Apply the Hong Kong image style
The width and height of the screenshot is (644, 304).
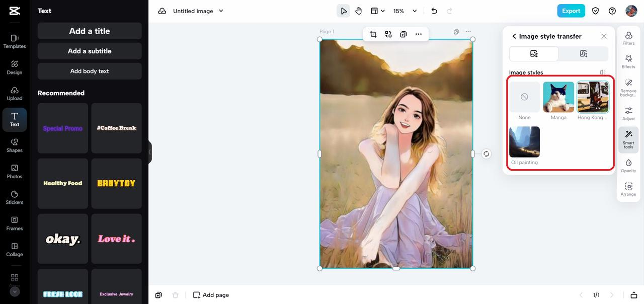coord(593,97)
